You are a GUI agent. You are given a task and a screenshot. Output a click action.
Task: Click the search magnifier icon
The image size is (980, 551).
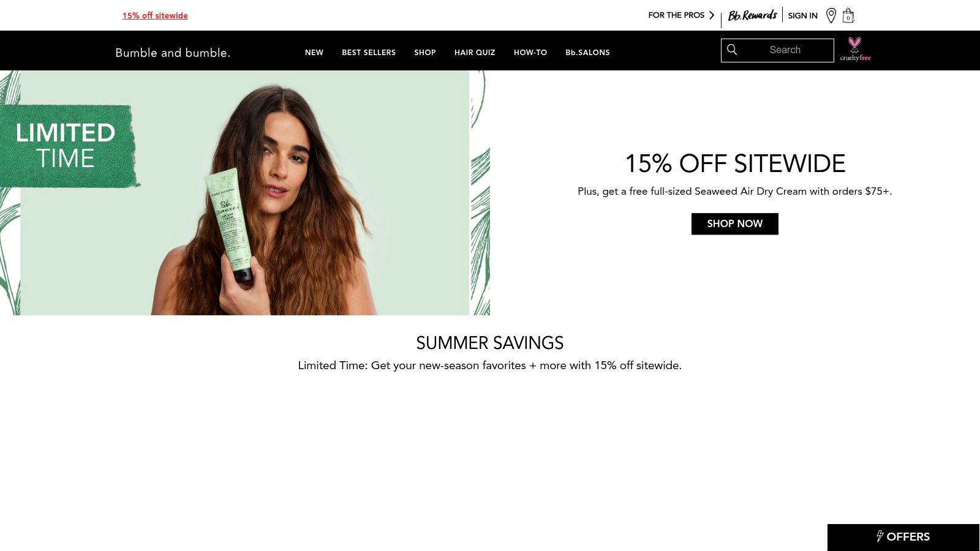(x=732, y=50)
